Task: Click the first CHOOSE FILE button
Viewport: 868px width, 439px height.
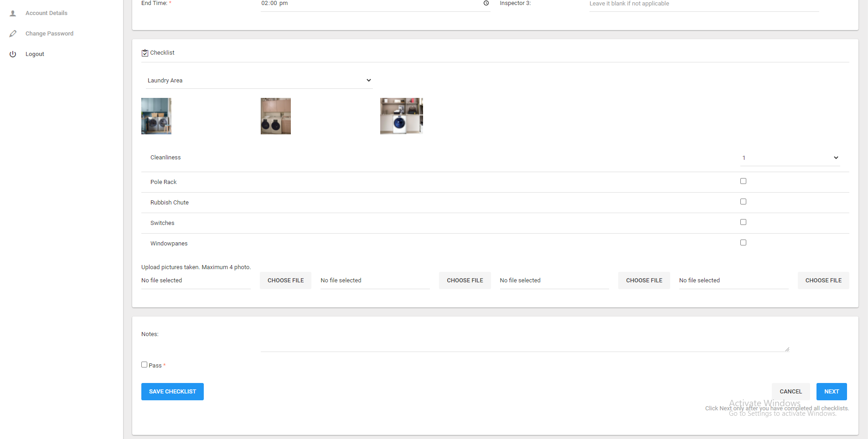Action: (x=286, y=281)
